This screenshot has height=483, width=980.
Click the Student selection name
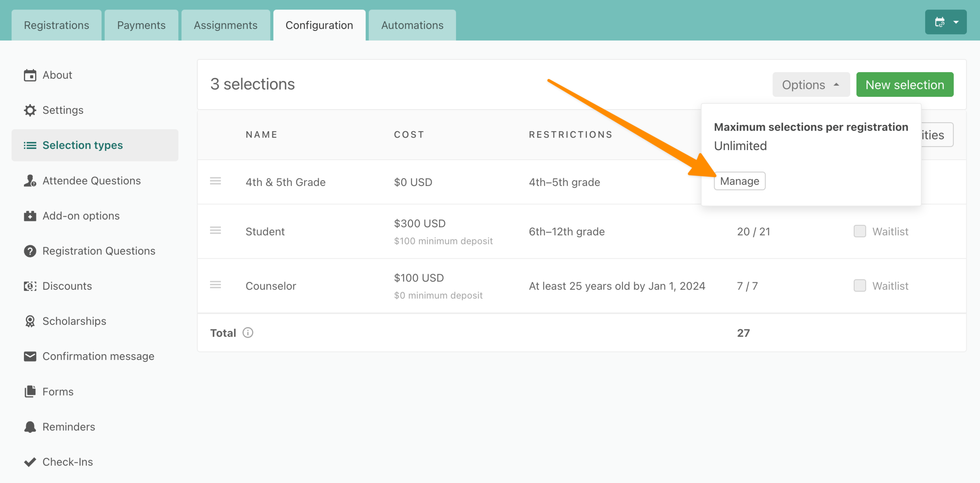pos(265,232)
